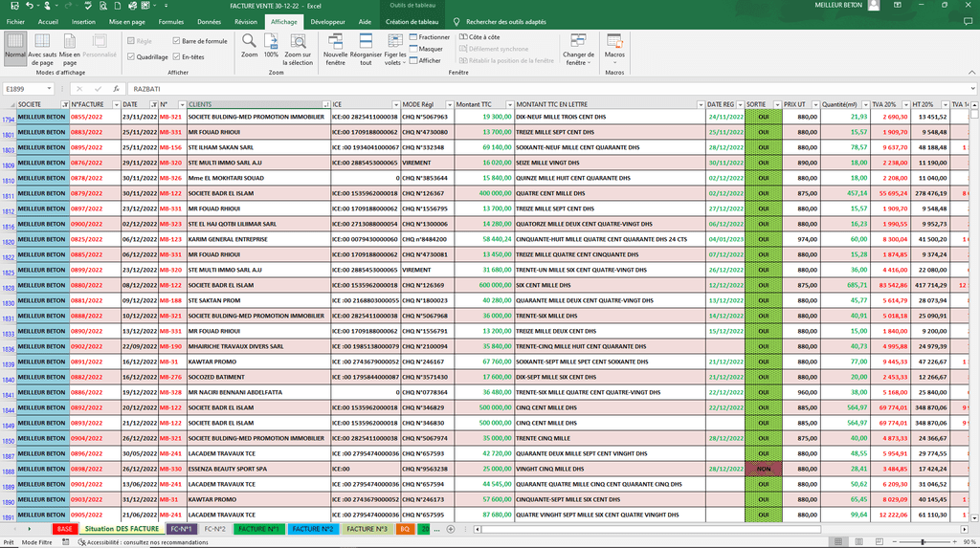Show more sheet tabs with ellipsis
This screenshot has width=980, height=548.
coord(436,529)
